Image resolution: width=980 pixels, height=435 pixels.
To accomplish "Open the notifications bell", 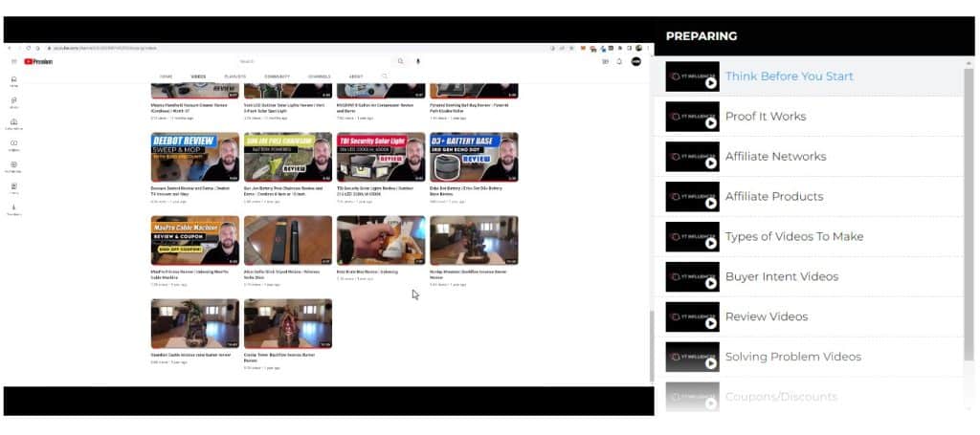I will tap(619, 61).
